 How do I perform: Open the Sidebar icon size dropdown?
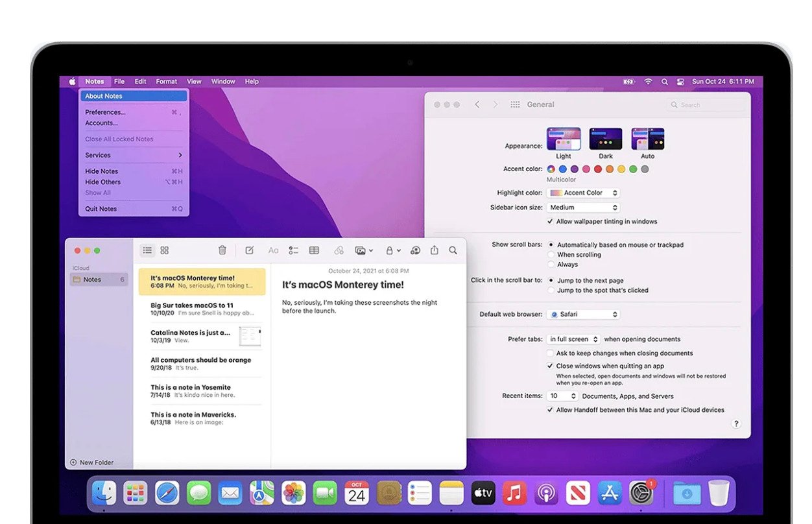pos(583,208)
